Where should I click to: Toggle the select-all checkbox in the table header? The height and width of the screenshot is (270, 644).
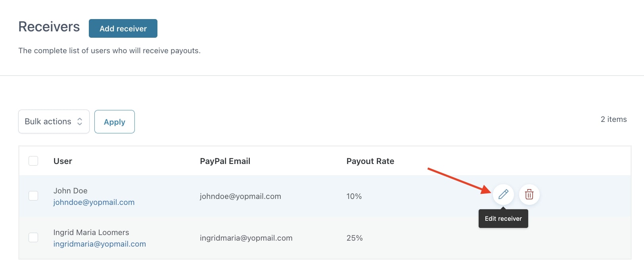tap(33, 161)
